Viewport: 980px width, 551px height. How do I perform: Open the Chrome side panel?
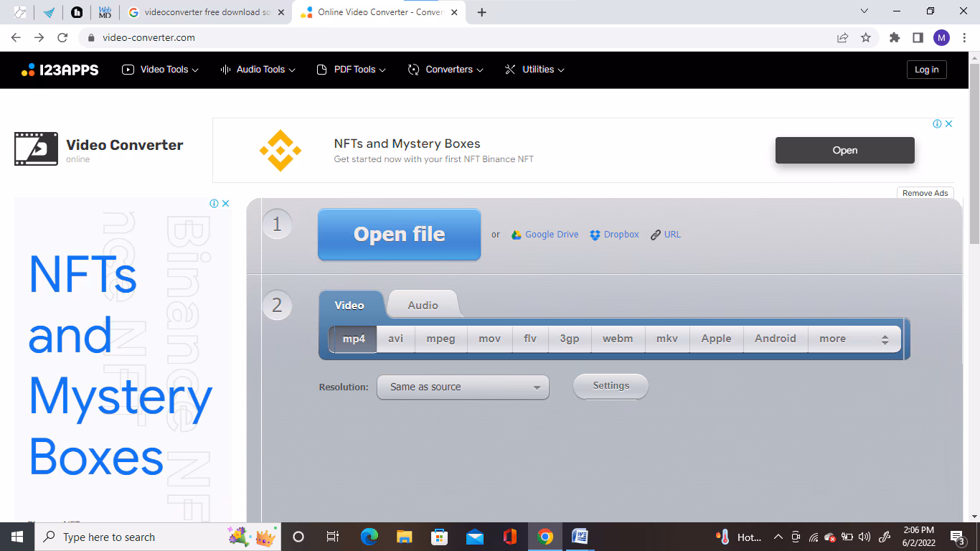[x=918, y=37]
